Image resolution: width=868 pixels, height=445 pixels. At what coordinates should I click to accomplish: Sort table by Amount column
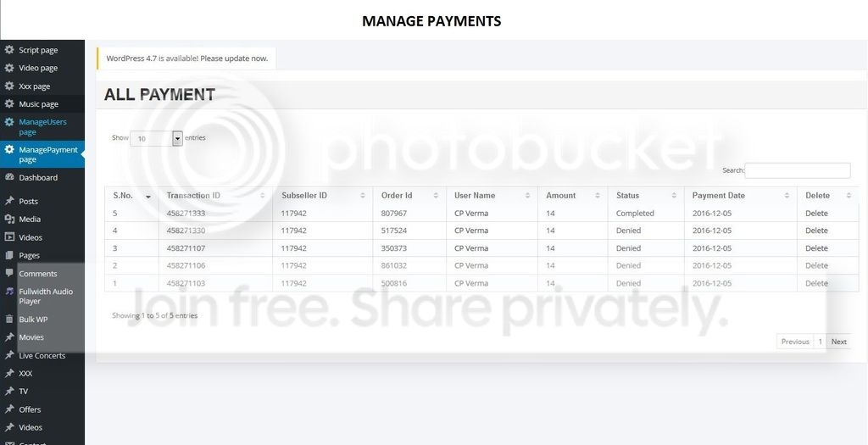[x=573, y=196]
